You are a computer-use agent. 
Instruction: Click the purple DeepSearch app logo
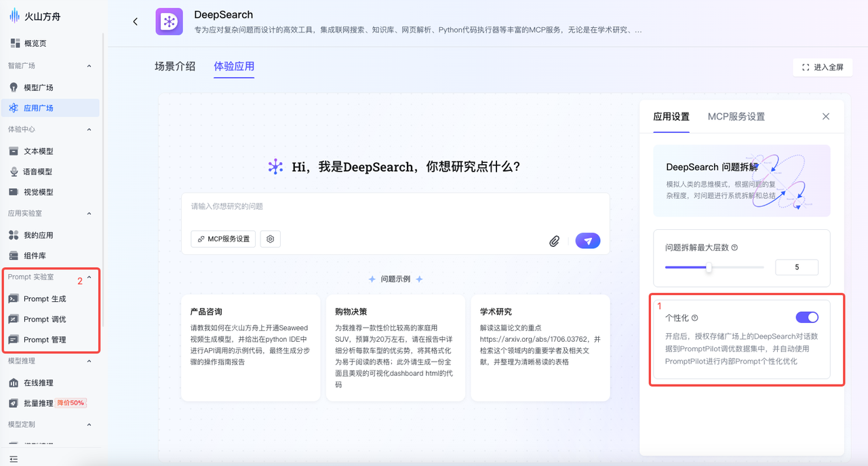coord(170,22)
